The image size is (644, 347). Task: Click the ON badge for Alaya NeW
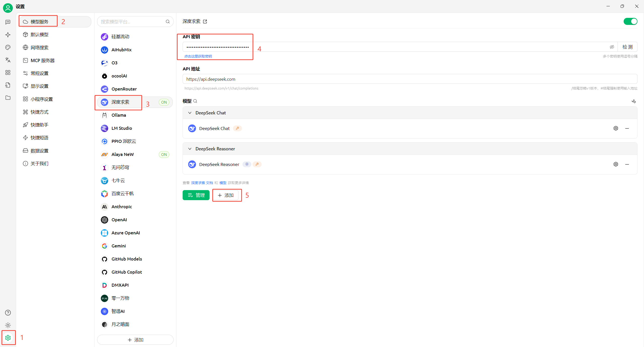point(164,154)
